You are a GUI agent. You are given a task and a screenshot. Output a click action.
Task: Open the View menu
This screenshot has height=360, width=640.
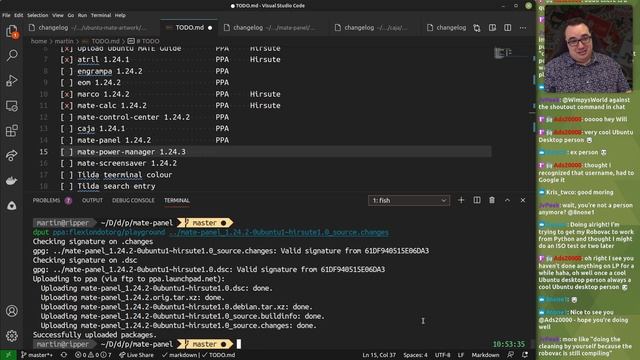click(x=58, y=15)
